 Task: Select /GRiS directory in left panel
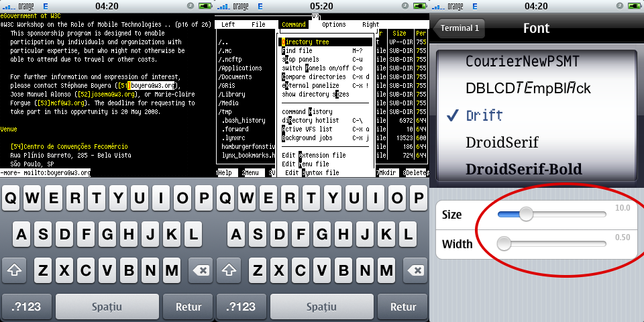click(x=227, y=85)
